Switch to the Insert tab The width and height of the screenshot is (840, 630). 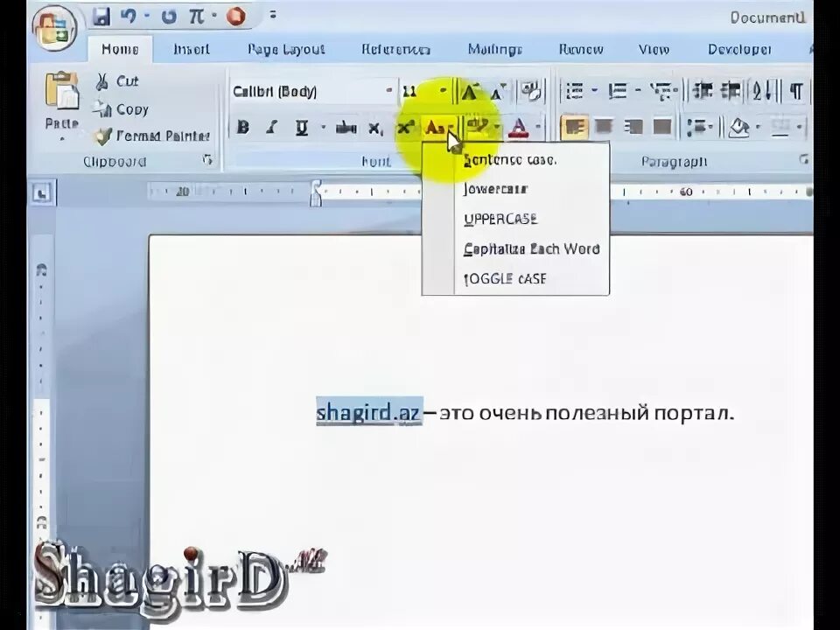click(x=192, y=49)
